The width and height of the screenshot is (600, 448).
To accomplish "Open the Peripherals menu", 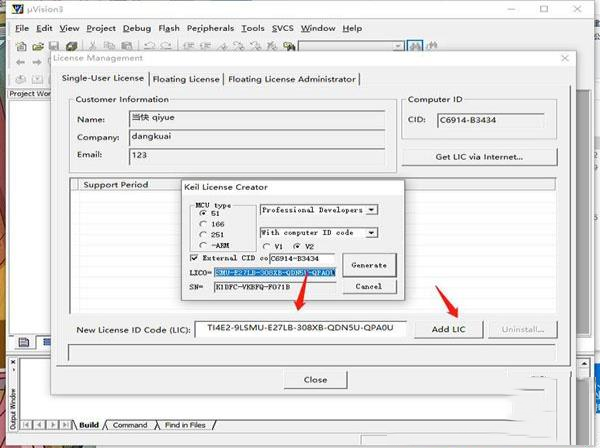I will [x=210, y=28].
